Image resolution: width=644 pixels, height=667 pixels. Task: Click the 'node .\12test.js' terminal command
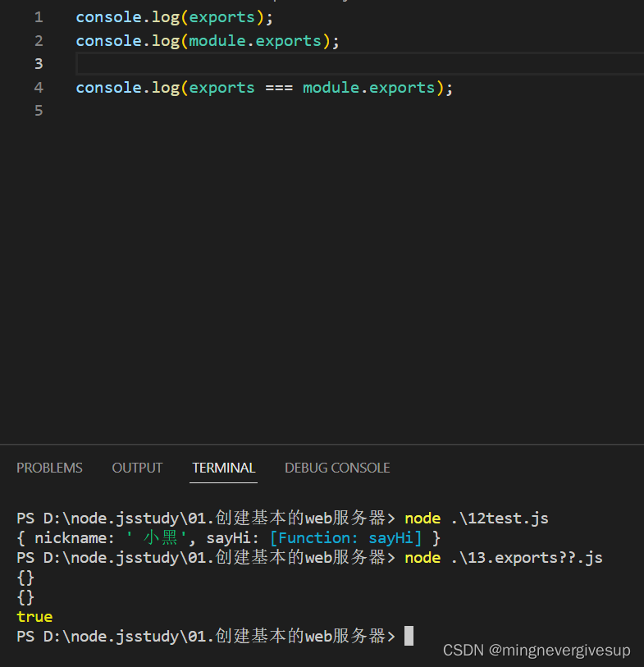click(x=477, y=519)
